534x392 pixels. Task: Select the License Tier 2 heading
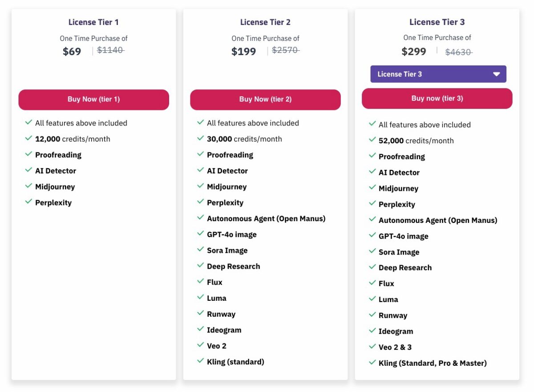265,22
